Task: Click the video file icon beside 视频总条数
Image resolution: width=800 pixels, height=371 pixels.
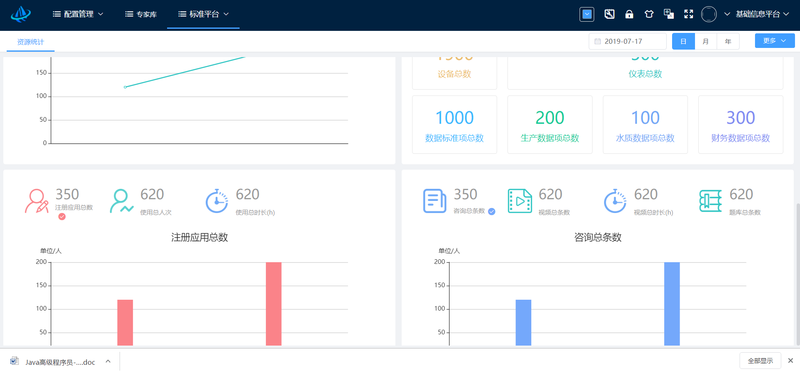Action: [520, 201]
